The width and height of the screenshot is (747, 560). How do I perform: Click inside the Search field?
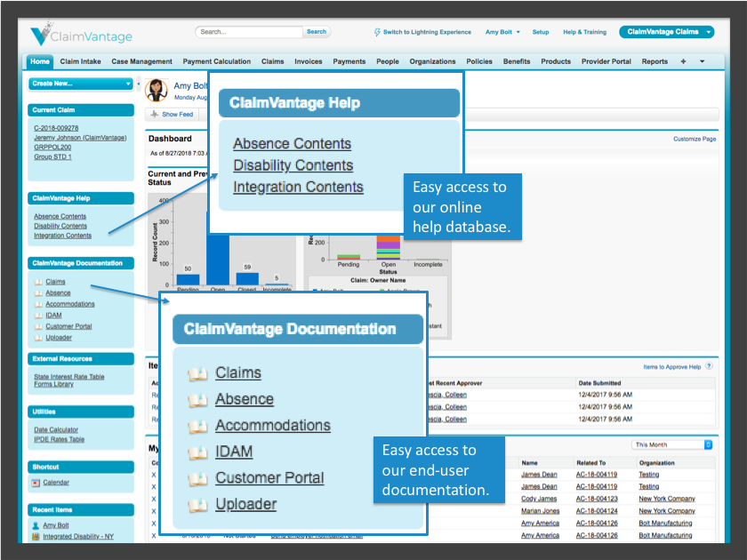tap(249, 32)
